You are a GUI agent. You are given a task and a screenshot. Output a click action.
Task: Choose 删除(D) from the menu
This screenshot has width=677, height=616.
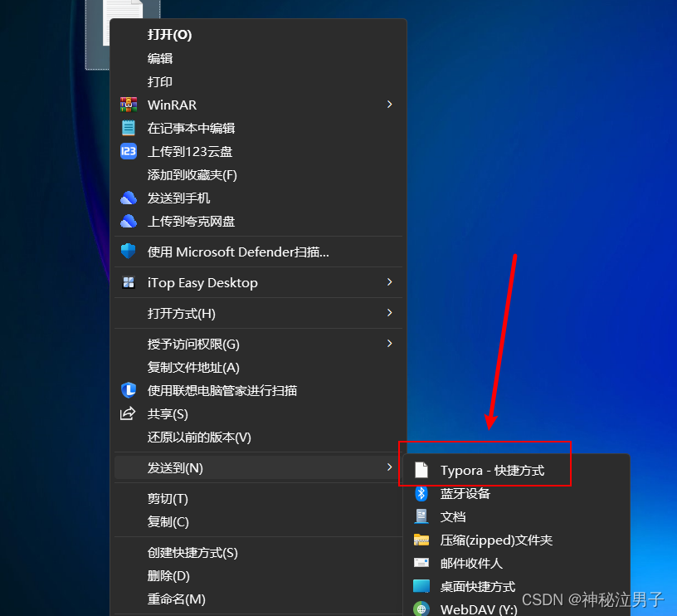pyautogui.click(x=259, y=576)
